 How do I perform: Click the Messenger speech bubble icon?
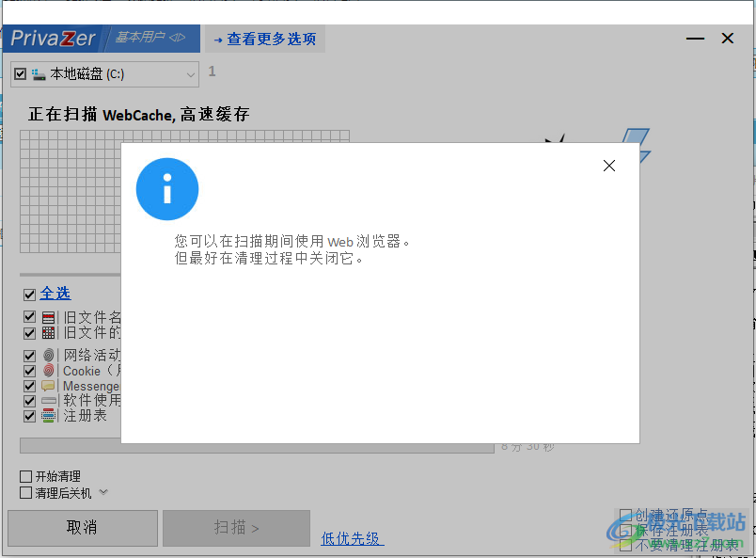pos(49,385)
